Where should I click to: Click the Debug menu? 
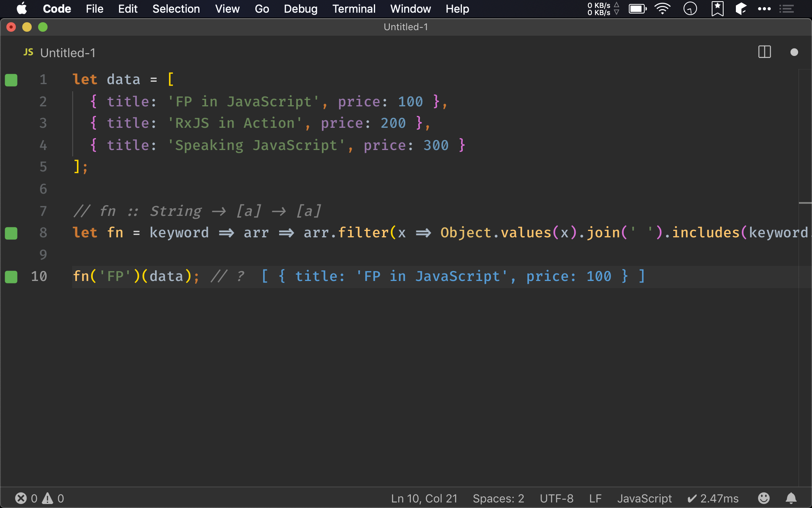[301, 9]
